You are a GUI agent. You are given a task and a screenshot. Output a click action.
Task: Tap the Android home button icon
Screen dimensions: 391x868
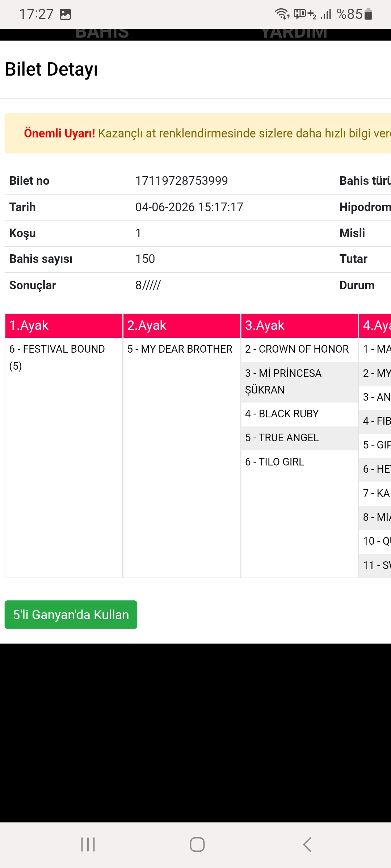coord(197,844)
